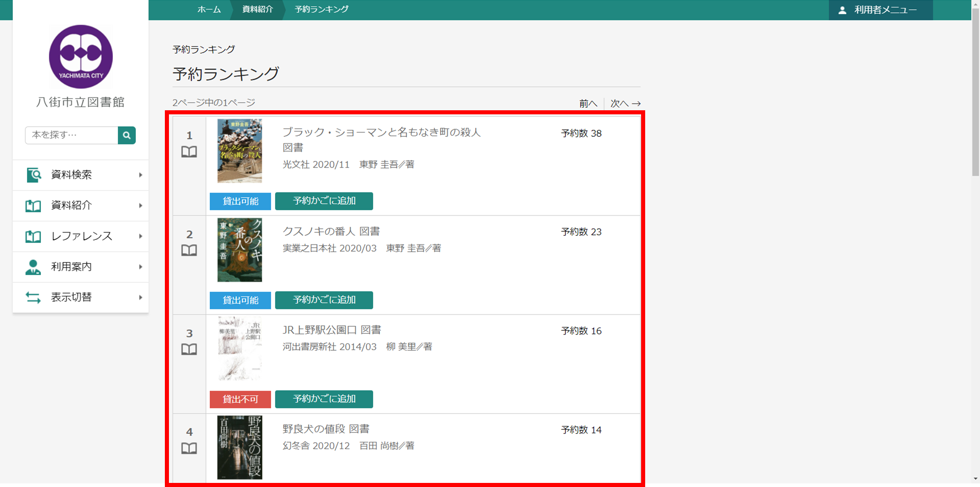This screenshot has height=487, width=980.
Task: Click the user icon beside 利用者メニュー
Action: click(x=842, y=10)
